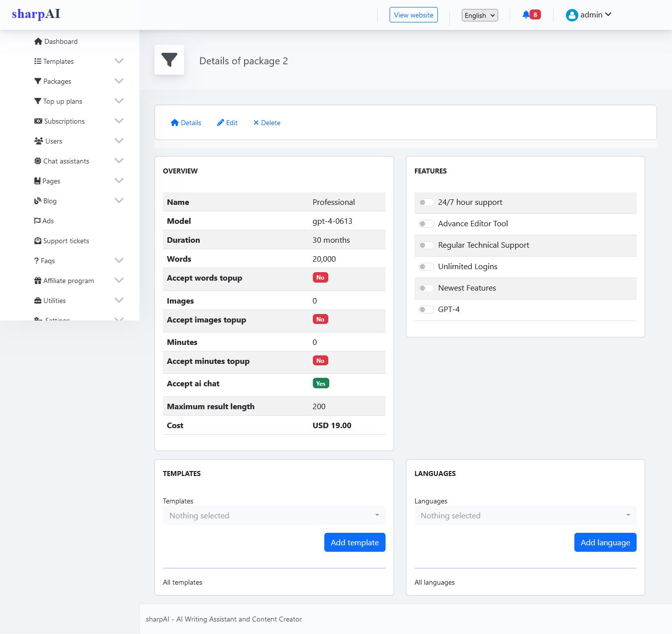Expand the Packages sidebar chevron
The image size is (672, 634).
click(x=119, y=81)
